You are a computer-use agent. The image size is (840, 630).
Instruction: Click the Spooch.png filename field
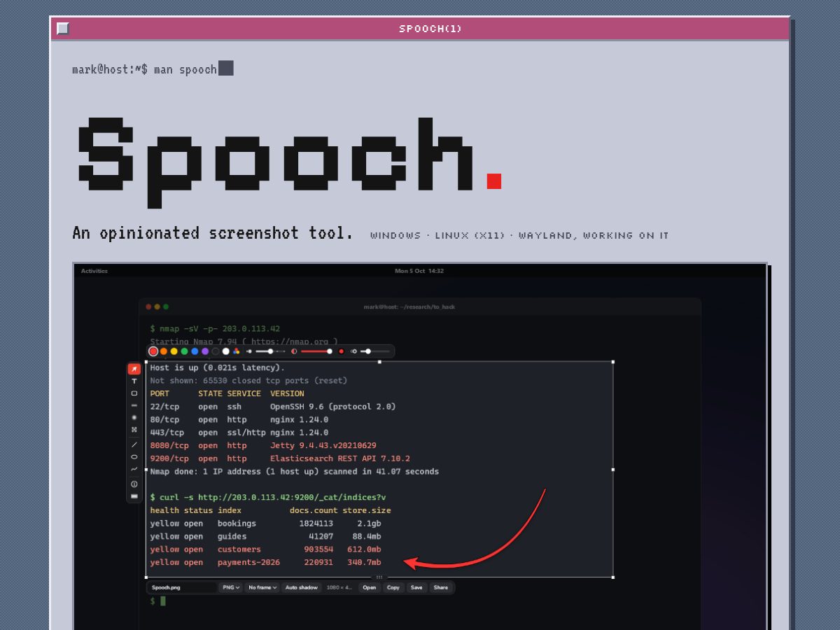[183, 587]
